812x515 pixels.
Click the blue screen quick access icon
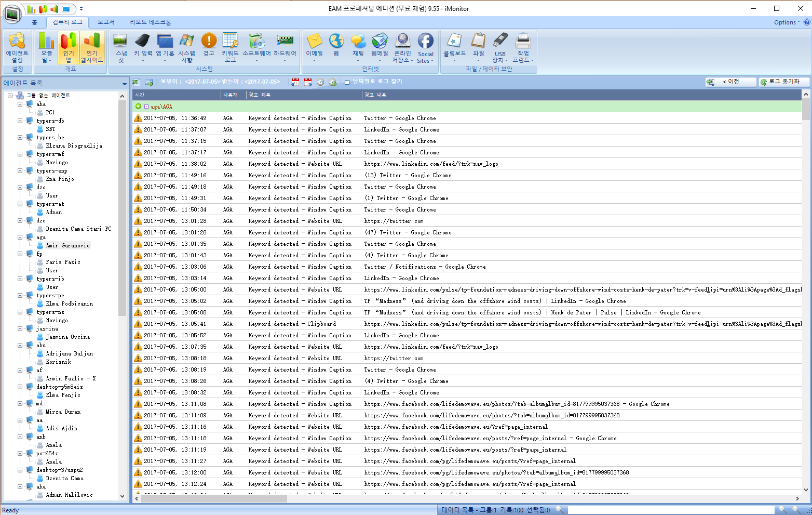coord(66,9)
